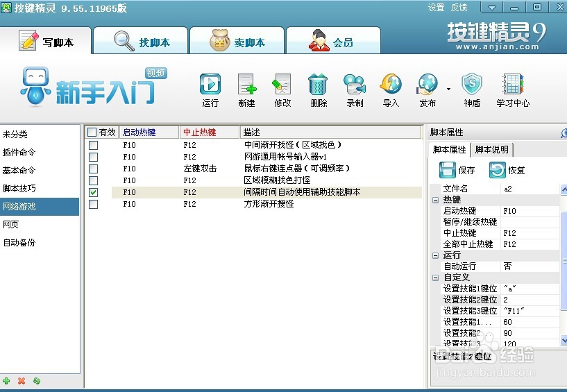This screenshot has width=567, height=392.
Task: Click the red X delete category icon
Action: pos(22,381)
